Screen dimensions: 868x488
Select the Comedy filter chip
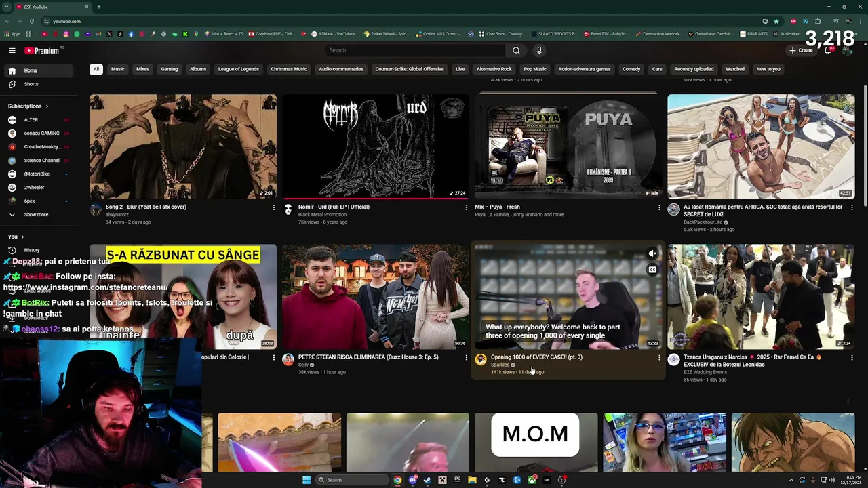point(631,69)
